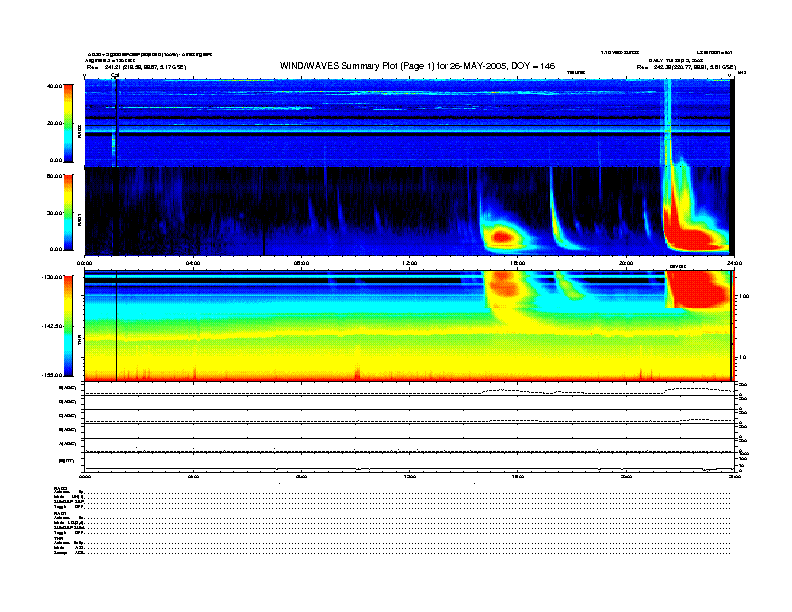The image size is (792, 612).
Task: Click the 10 label on TNR right axis
Action: pyautogui.click(x=742, y=357)
